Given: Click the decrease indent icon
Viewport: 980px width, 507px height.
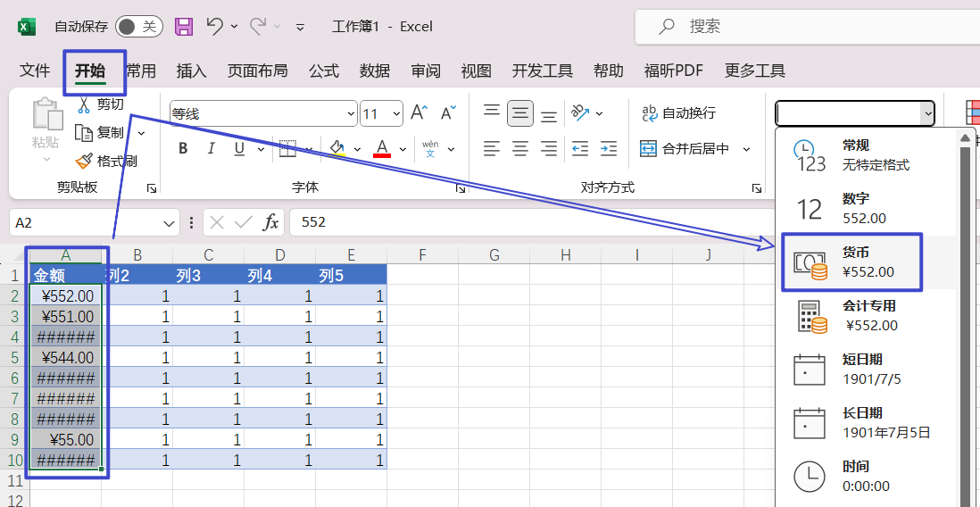Looking at the screenshot, I should (x=580, y=149).
